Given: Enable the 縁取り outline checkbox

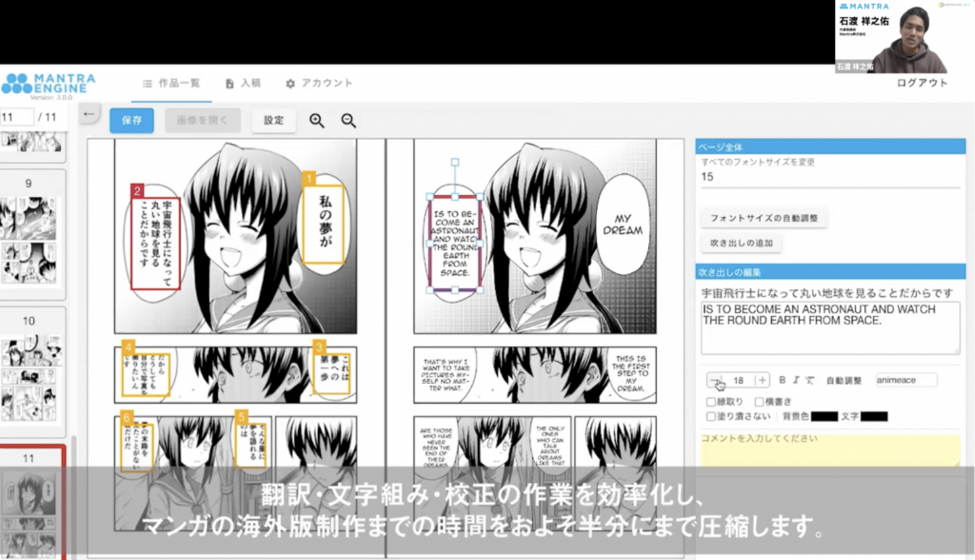Looking at the screenshot, I should click(x=711, y=402).
